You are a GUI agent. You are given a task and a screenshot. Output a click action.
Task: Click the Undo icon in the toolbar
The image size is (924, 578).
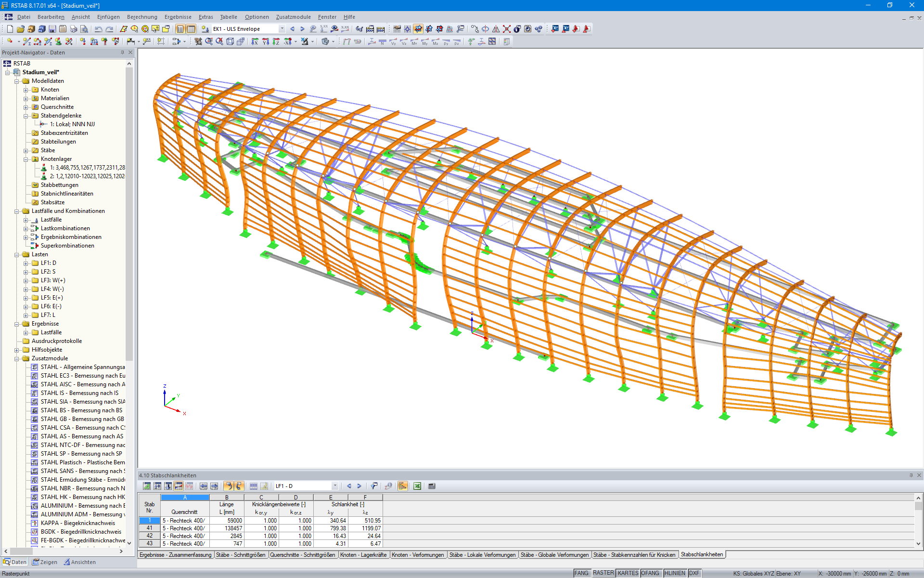tap(98, 29)
